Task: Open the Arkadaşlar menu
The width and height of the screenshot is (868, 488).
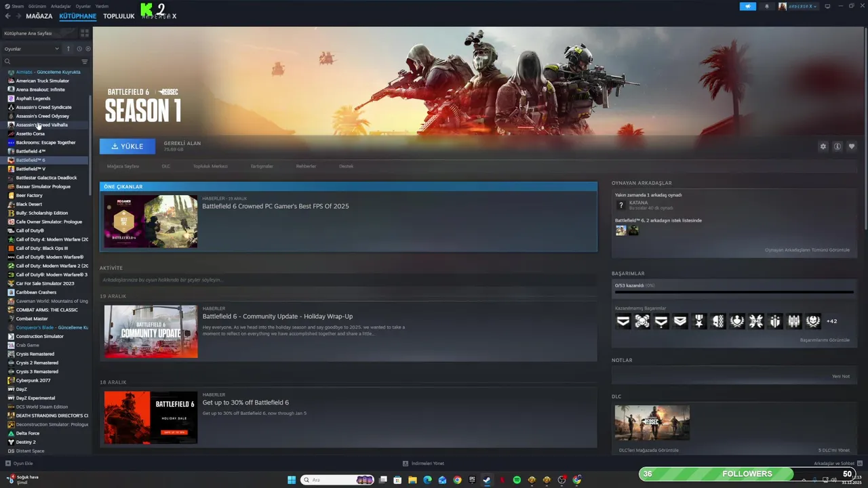Action: 61,6
